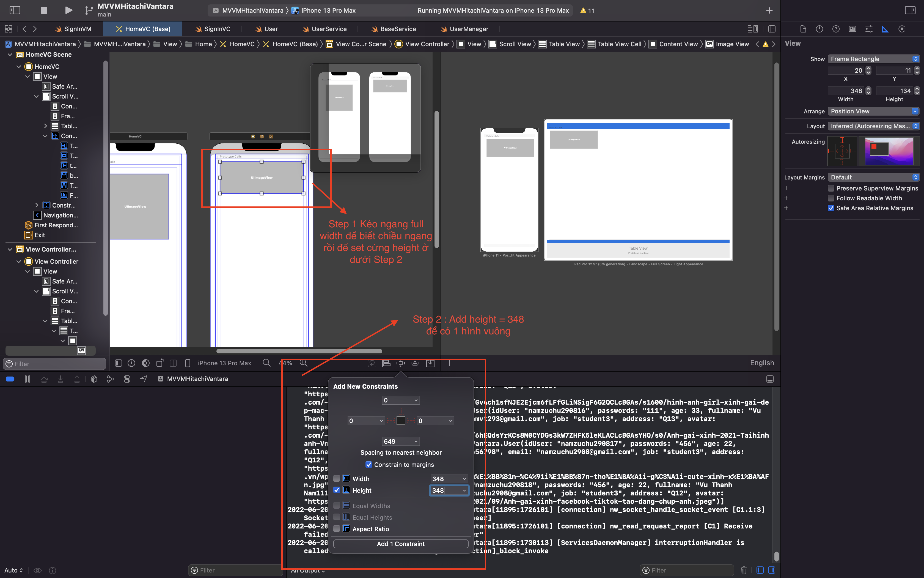This screenshot has width=924, height=578.
Task: Zoom in the storyboard canvas
Action: pos(304,363)
